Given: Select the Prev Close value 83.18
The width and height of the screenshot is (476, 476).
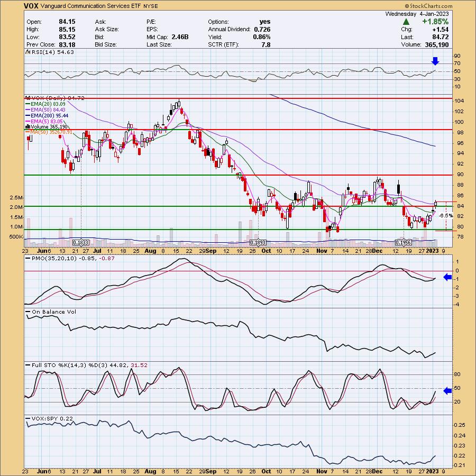Looking at the screenshot, I should (67, 44).
